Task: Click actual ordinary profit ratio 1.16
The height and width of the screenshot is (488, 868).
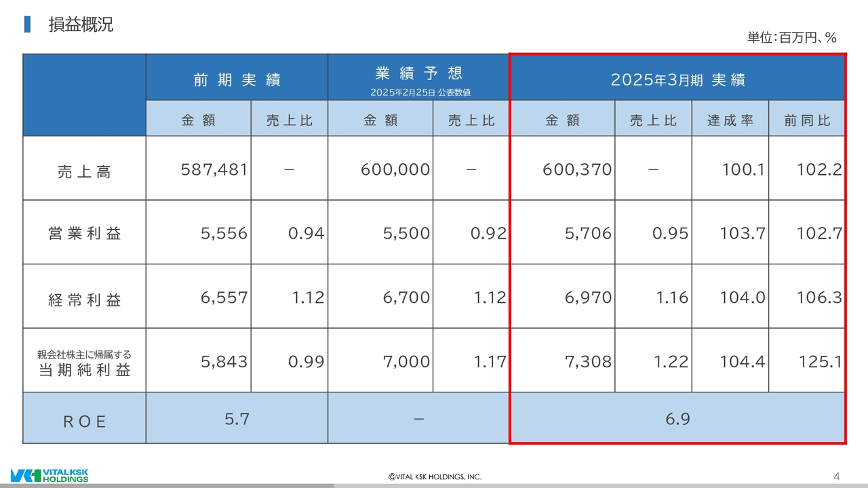Action: coord(673,298)
